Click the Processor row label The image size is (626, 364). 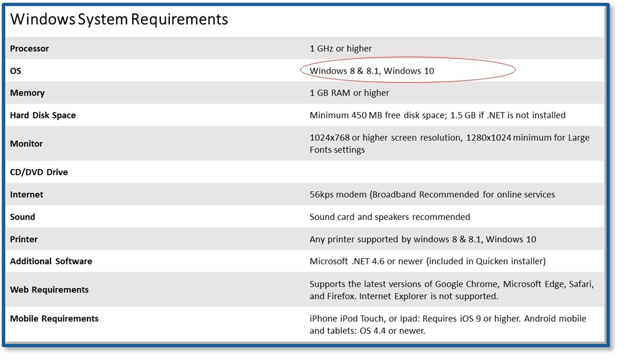click(x=30, y=48)
